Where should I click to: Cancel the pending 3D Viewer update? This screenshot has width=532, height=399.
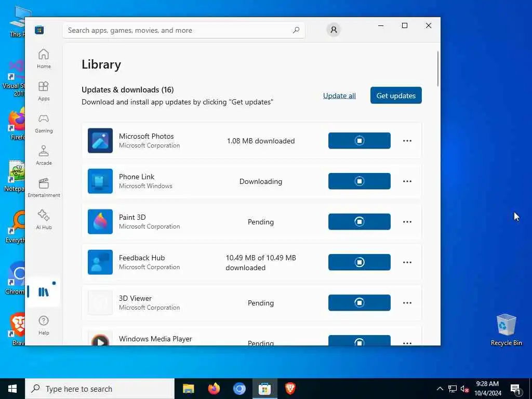[360, 303]
